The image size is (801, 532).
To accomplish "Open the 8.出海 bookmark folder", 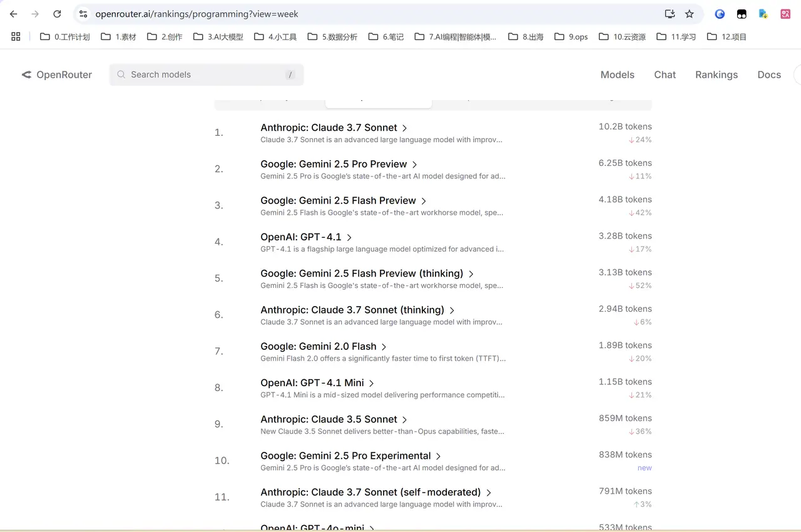I will click(526, 37).
